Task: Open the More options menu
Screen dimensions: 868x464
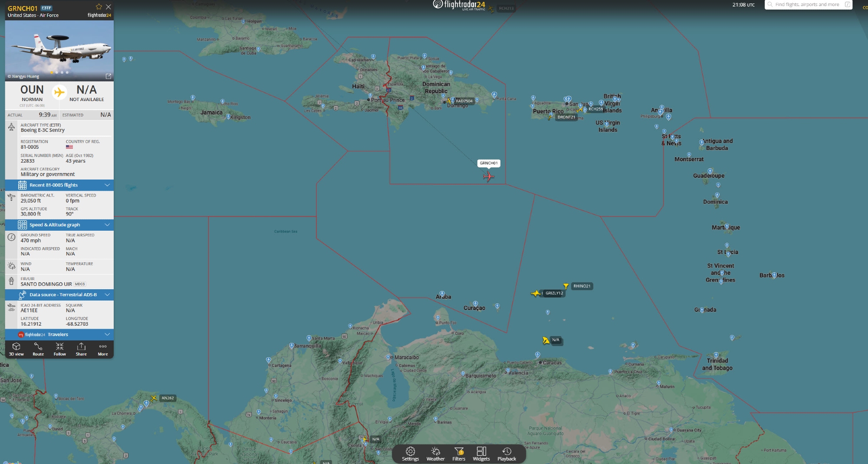Action: (103, 349)
